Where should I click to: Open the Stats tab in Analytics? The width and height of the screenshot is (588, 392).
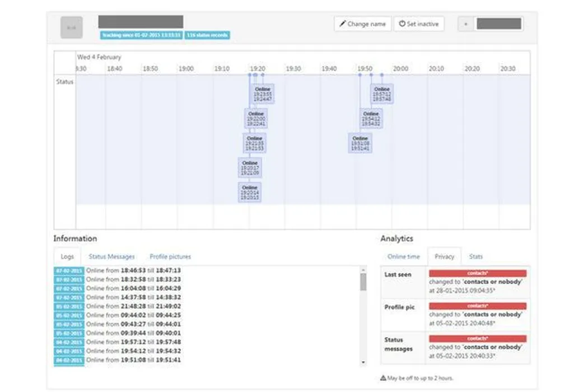click(475, 256)
